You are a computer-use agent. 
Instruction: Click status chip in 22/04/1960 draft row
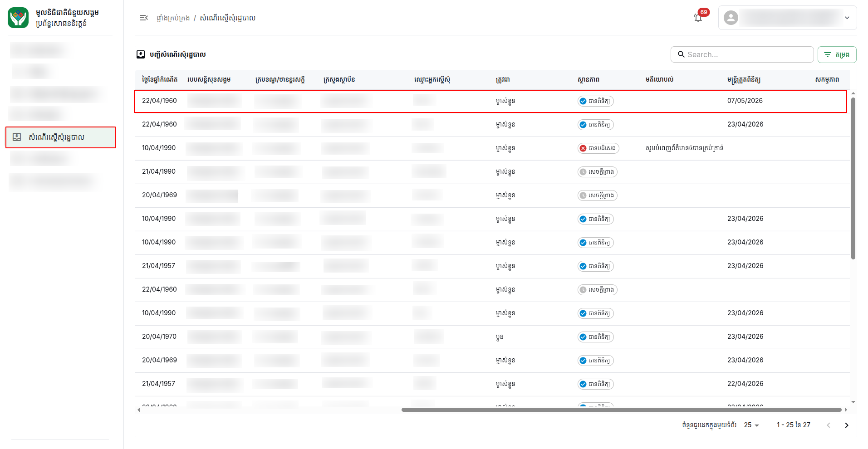pyautogui.click(x=598, y=290)
